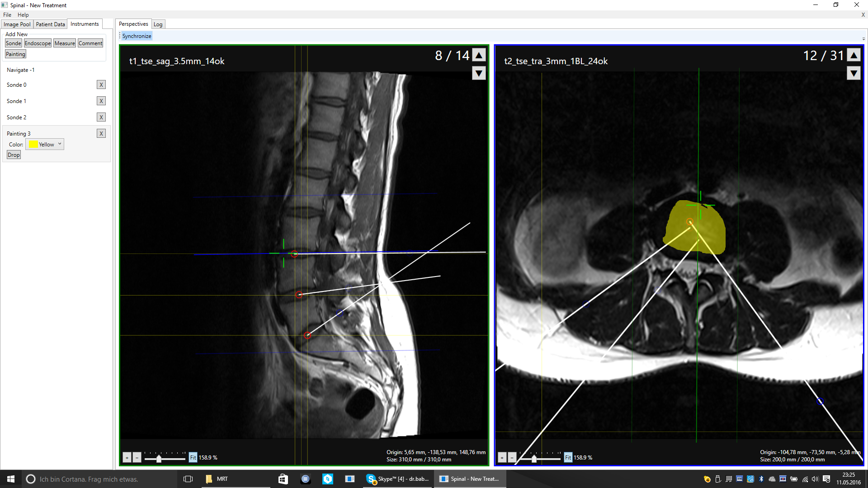Remove Sonde 2 instrument

[101, 117]
